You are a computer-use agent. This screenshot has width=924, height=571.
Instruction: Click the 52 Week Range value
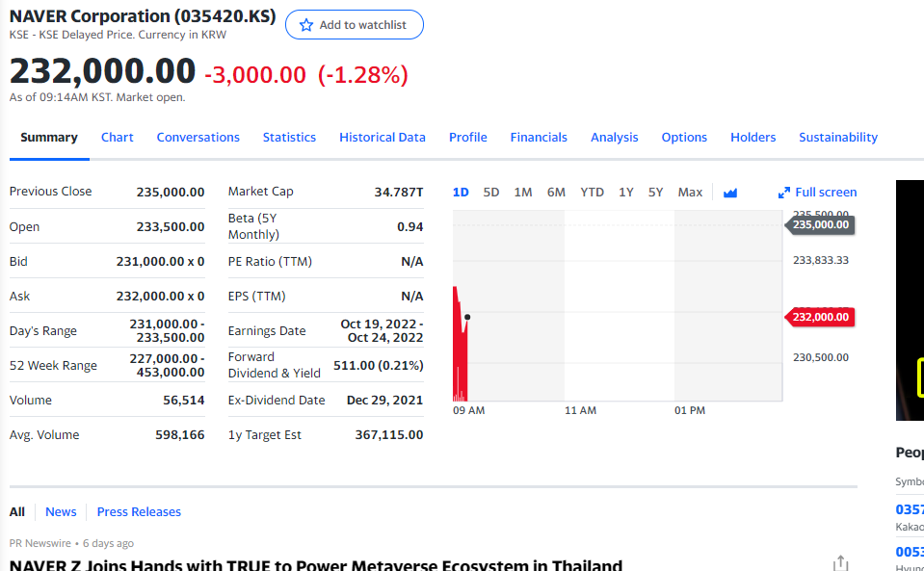168,366
